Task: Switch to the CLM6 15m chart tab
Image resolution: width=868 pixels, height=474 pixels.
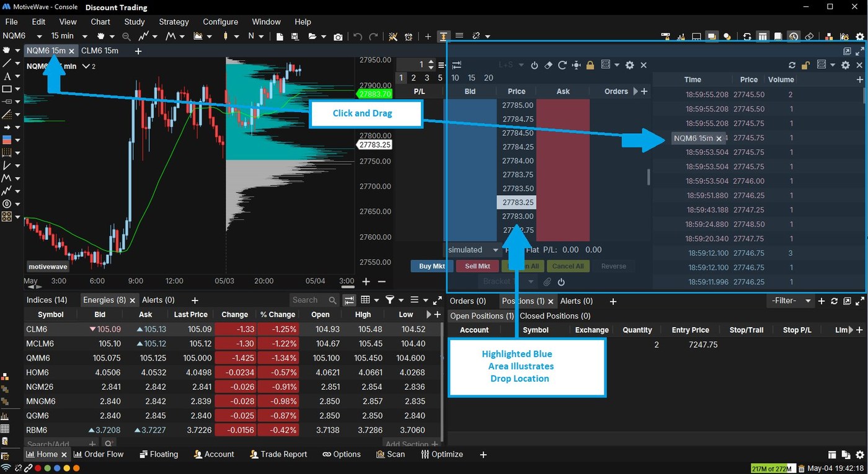Action: (100, 51)
